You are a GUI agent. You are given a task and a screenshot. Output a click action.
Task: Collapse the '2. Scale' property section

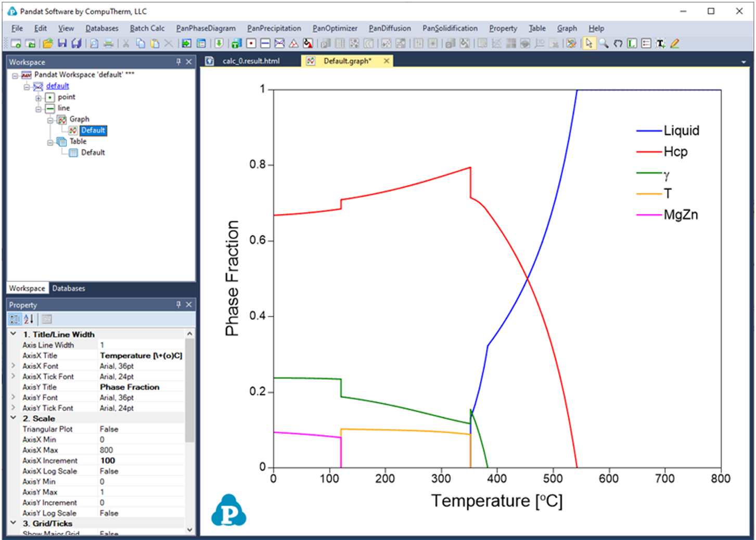tap(14, 418)
